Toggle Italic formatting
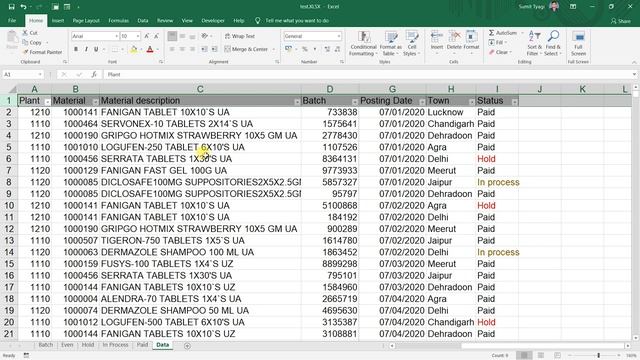The image size is (640, 360). [x=86, y=49]
